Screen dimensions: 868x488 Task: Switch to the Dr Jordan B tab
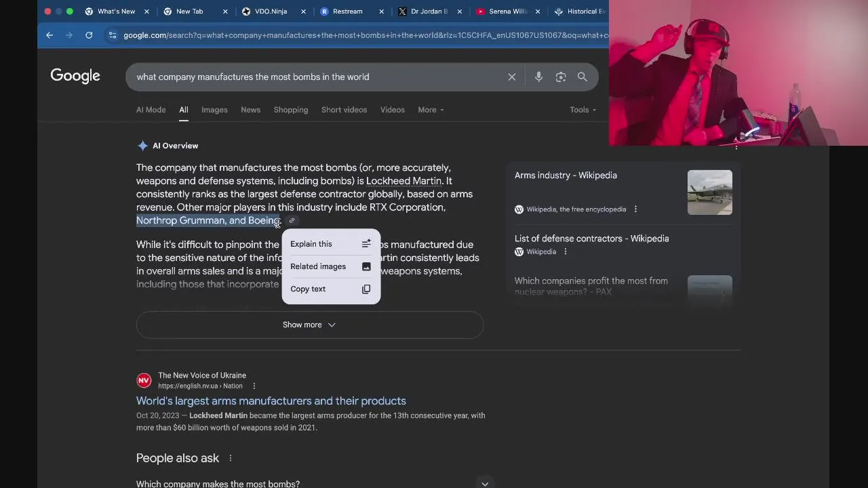[429, 12]
